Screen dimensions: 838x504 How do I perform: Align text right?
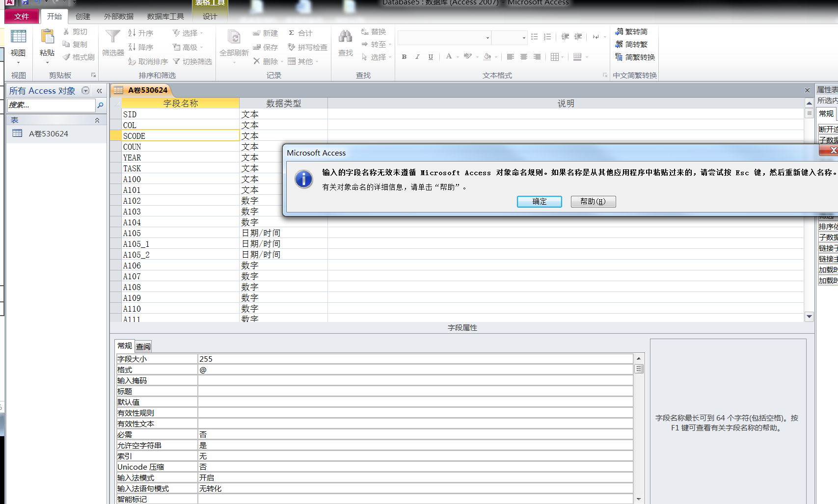[537, 57]
